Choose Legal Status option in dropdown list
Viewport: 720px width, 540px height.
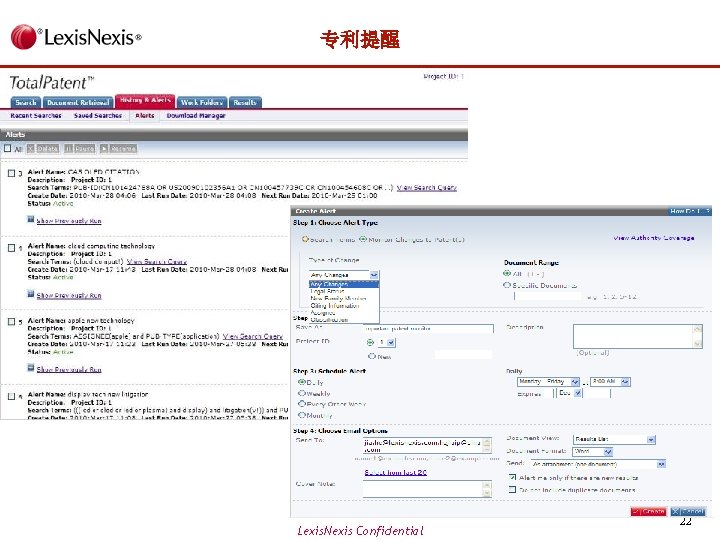(x=344, y=291)
